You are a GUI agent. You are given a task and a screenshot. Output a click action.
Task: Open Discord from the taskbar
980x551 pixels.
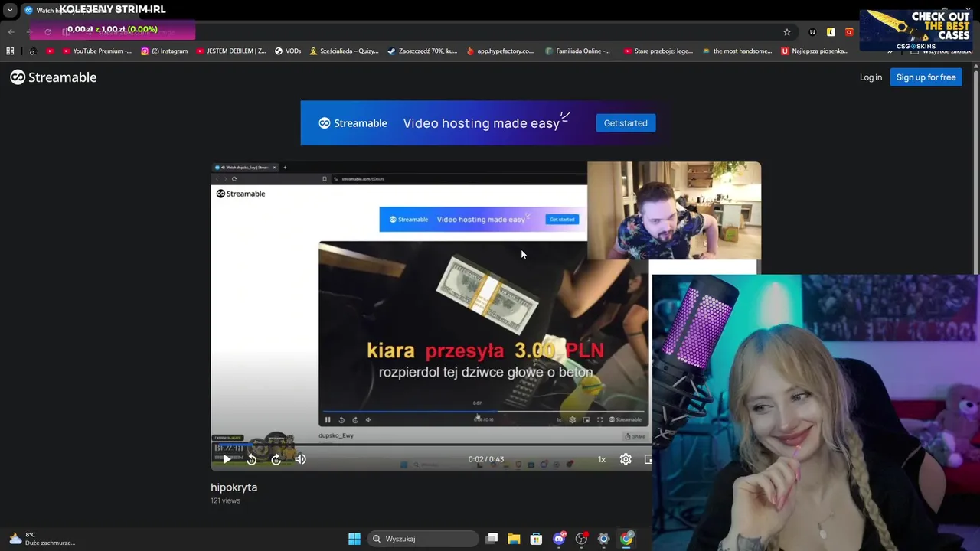(x=559, y=539)
